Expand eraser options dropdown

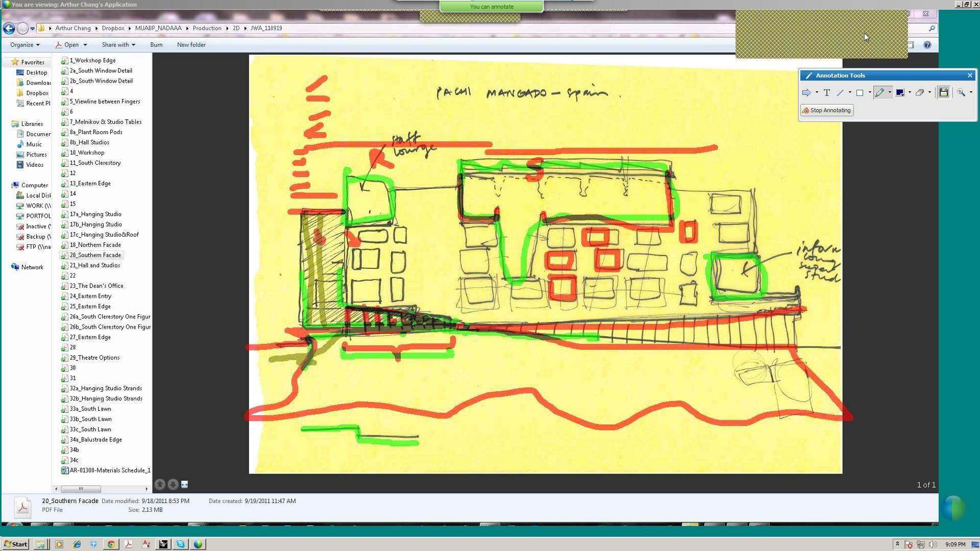(x=929, y=93)
